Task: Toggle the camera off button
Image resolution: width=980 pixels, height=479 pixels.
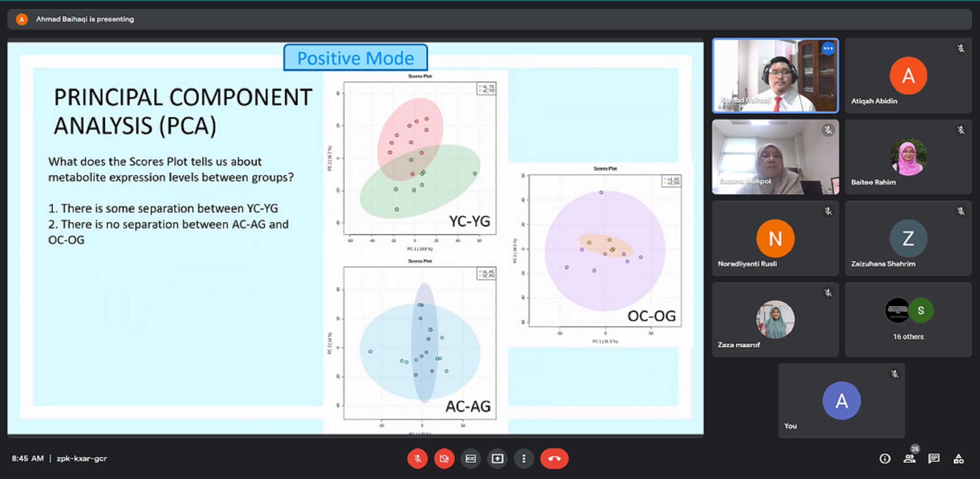Action: point(444,459)
